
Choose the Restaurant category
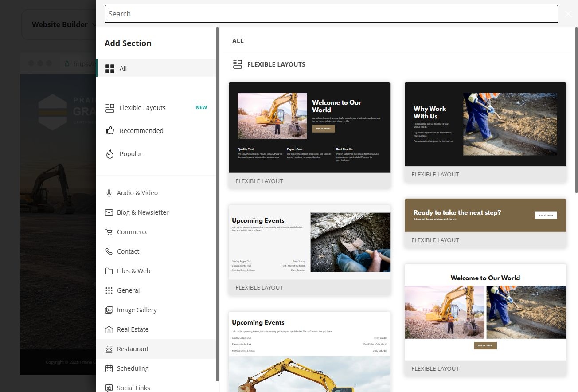156,349
